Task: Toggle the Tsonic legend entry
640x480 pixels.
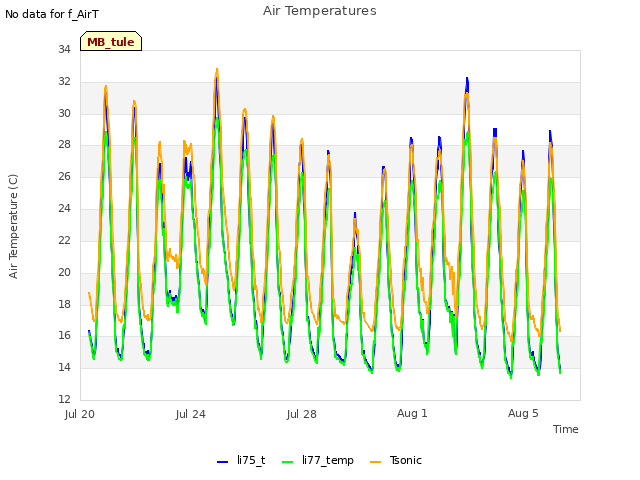Action: tap(396, 460)
